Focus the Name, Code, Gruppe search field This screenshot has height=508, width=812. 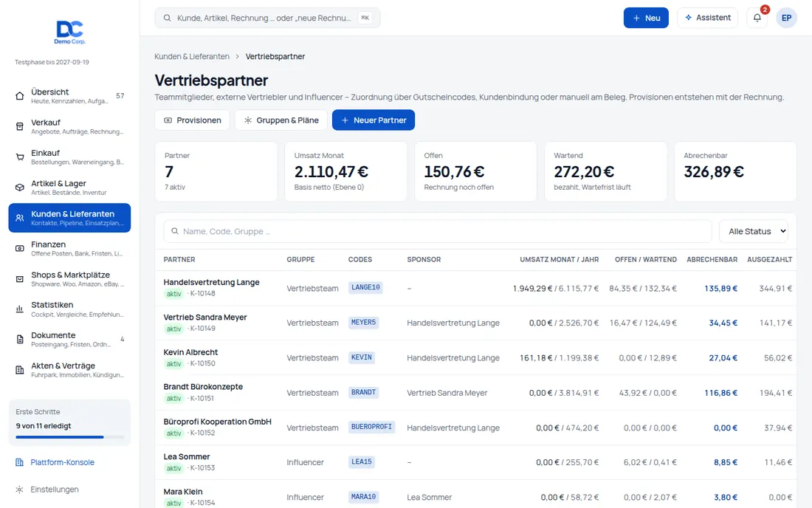[x=438, y=231]
